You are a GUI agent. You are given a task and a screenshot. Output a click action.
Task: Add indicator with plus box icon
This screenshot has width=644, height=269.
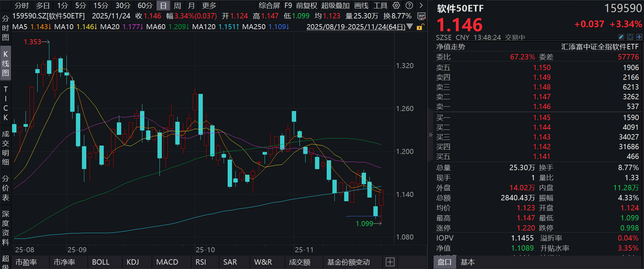point(390,262)
